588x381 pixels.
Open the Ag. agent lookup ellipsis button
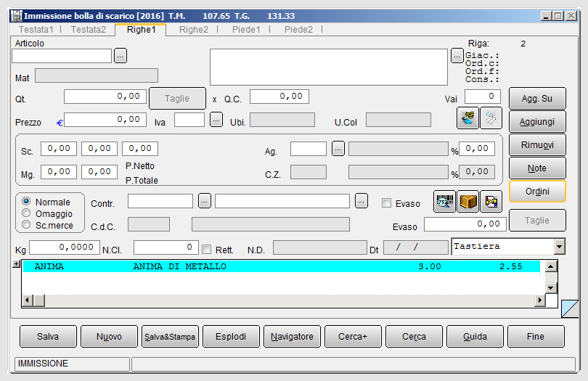click(338, 149)
